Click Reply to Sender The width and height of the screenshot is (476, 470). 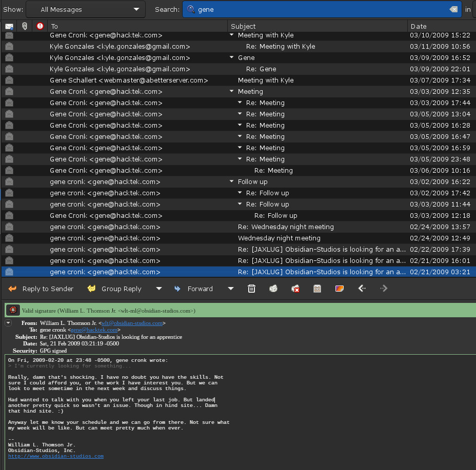[41, 289]
